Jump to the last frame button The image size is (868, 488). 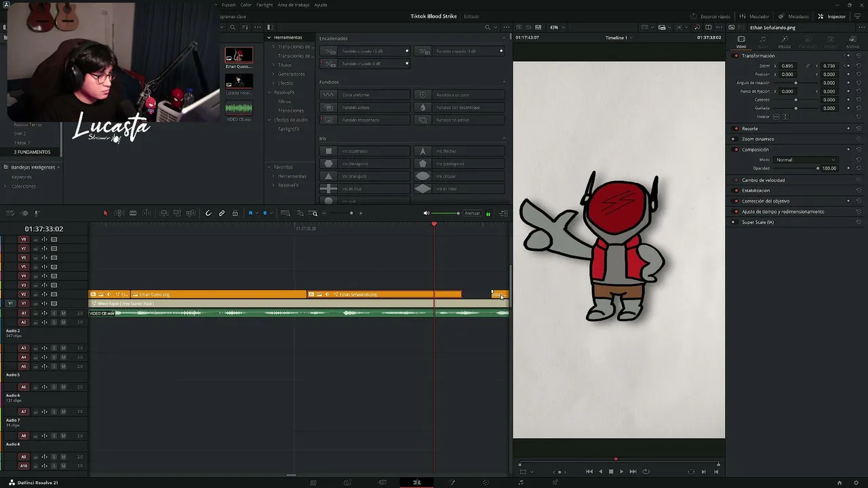coord(633,472)
